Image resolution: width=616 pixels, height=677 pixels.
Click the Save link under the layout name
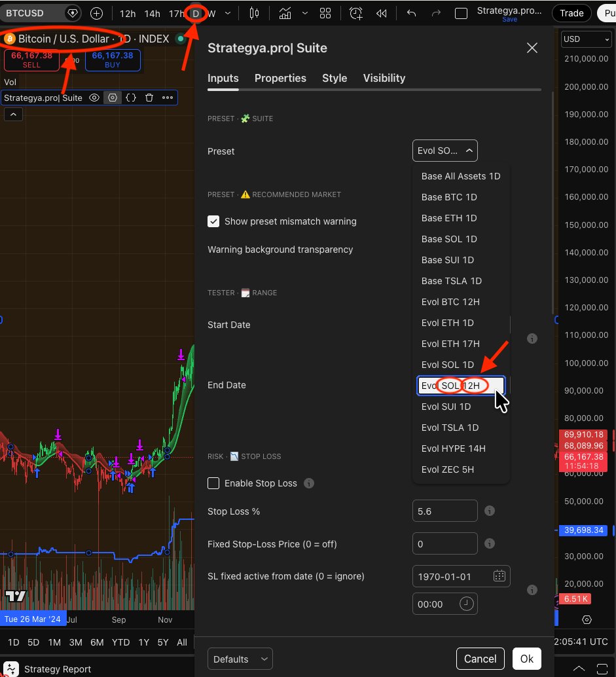point(509,20)
